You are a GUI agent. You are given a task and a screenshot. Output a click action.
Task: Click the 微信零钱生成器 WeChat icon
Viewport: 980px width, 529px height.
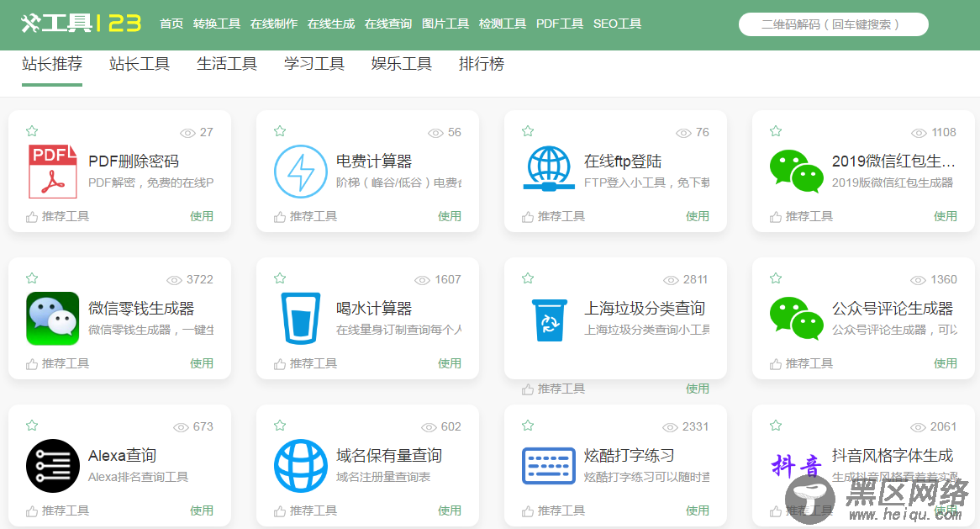52,318
